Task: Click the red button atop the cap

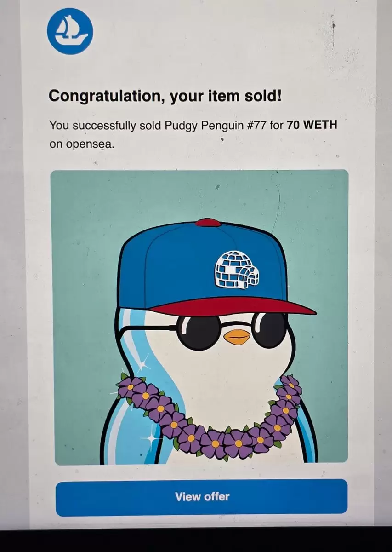Action: click(208, 223)
